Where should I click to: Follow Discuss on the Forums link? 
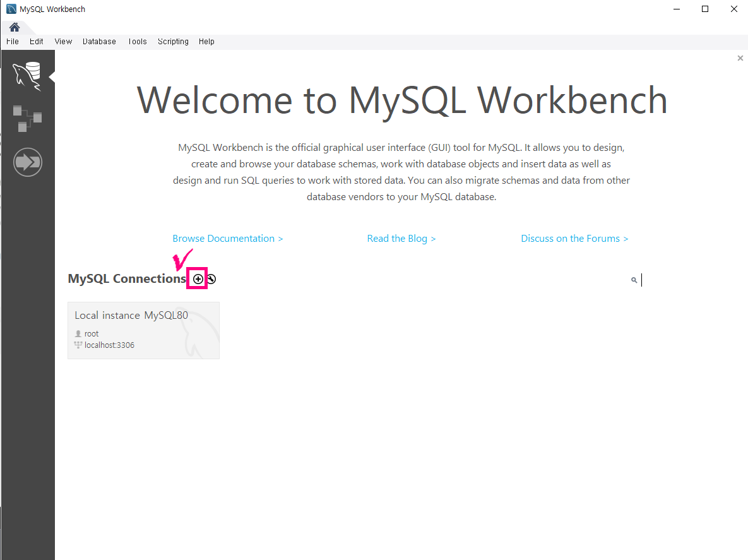(574, 239)
